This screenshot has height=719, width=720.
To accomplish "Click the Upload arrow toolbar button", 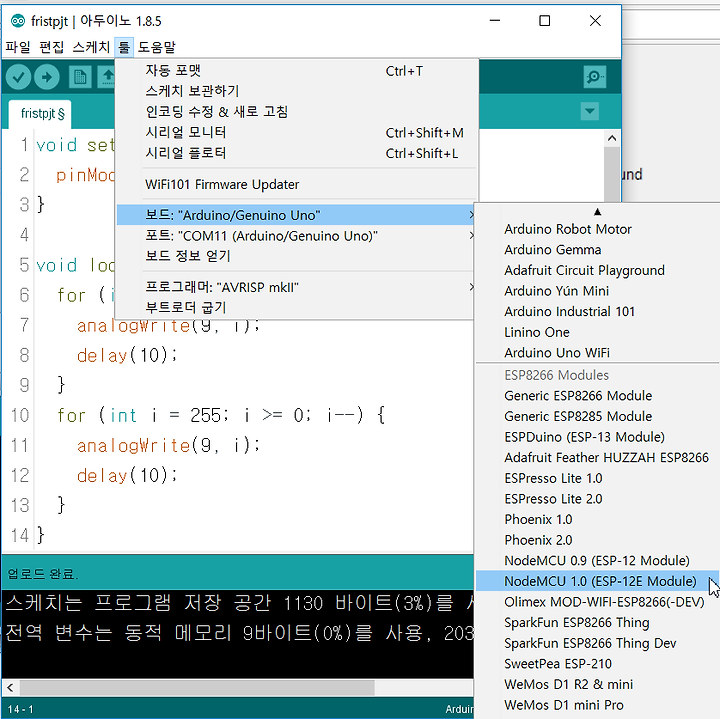I will (x=47, y=77).
